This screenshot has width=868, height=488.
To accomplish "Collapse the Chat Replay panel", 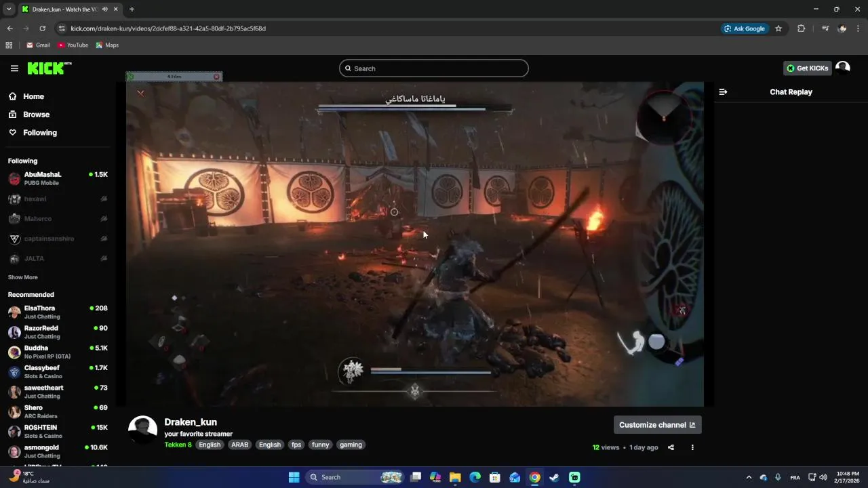I will (723, 92).
